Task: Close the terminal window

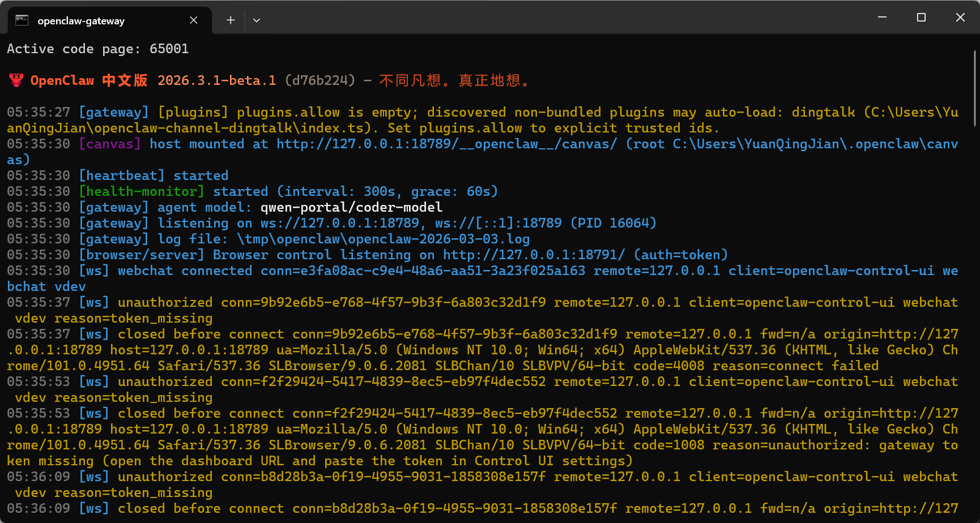Action: [960, 17]
